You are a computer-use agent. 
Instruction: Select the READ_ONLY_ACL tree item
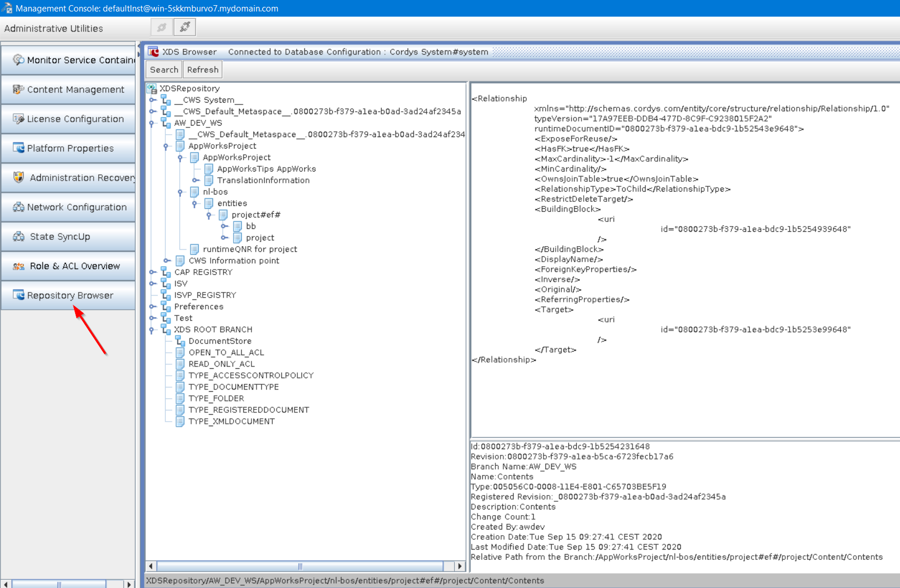pos(222,364)
